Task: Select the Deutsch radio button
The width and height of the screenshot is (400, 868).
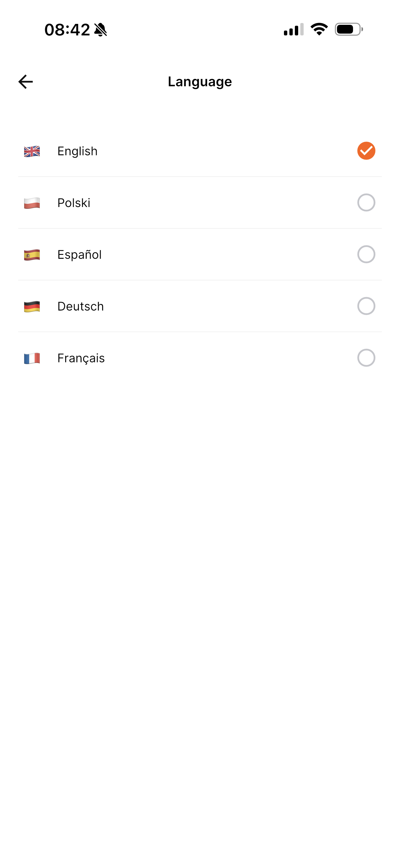Action: pos(366,306)
